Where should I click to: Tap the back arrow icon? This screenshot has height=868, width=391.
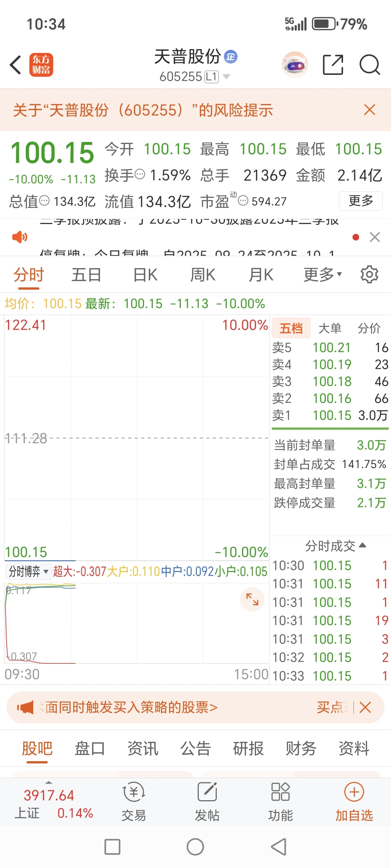point(16,65)
